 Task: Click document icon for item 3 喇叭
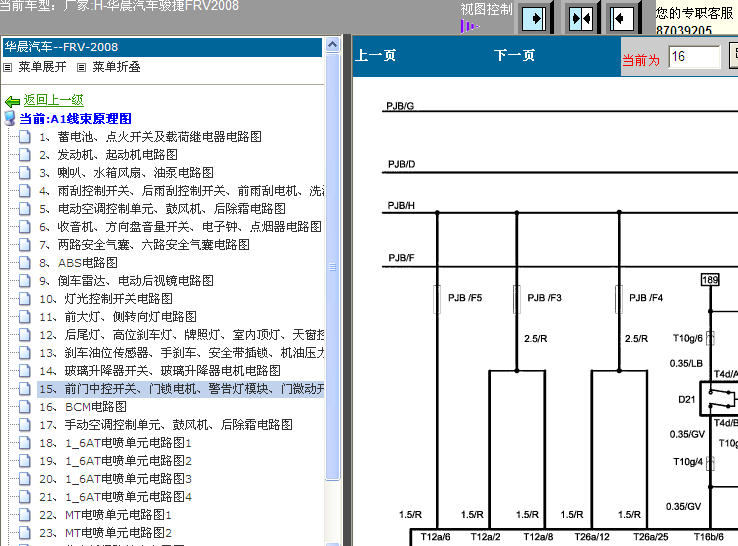click(24, 173)
